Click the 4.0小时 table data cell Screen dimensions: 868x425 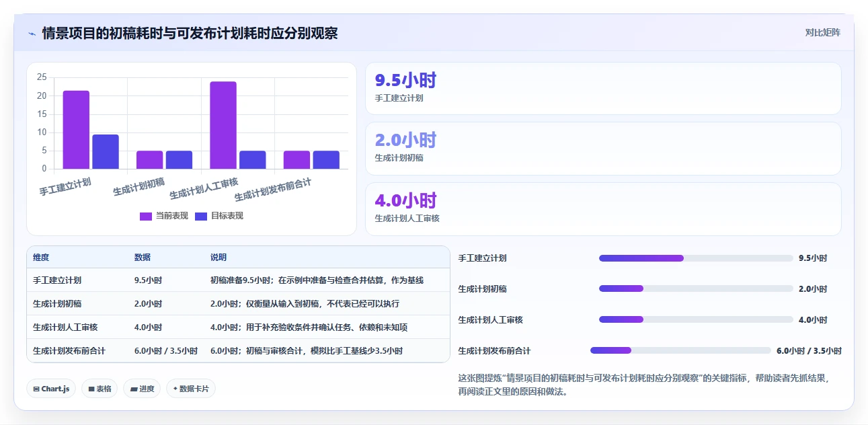tap(148, 327)
